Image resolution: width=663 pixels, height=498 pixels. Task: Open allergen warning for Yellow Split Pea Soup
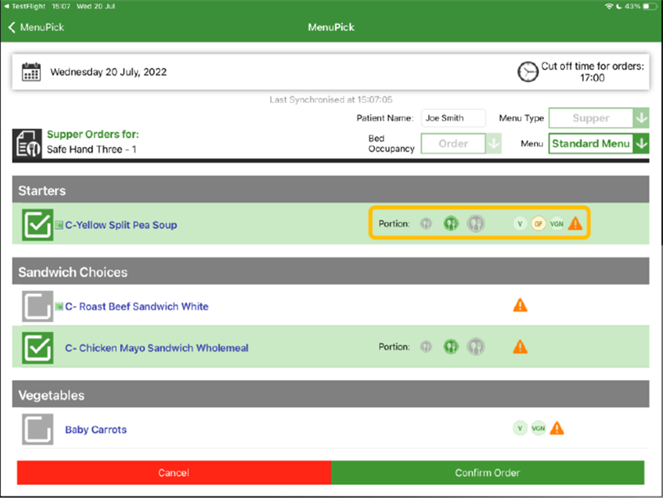(575, 223)
